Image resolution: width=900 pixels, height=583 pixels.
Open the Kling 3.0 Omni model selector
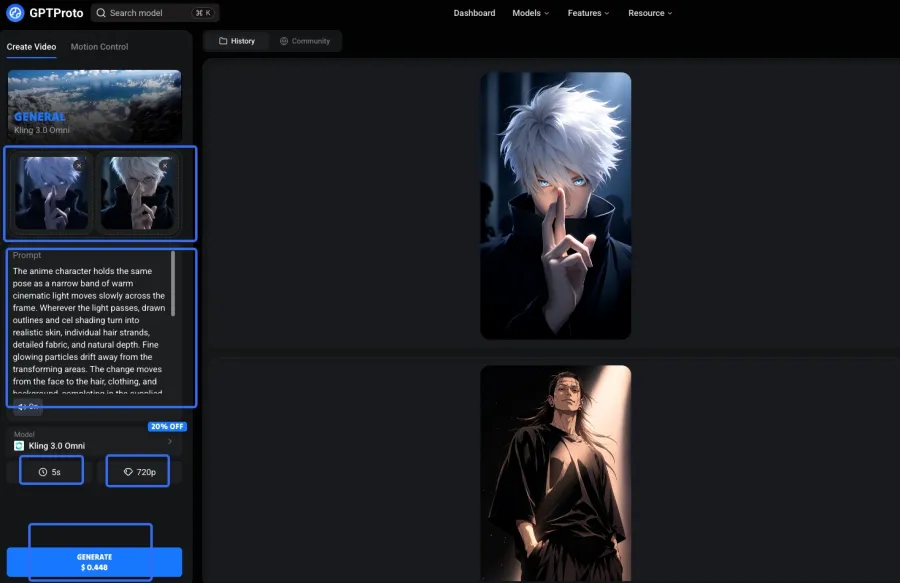tap(94, 441)
